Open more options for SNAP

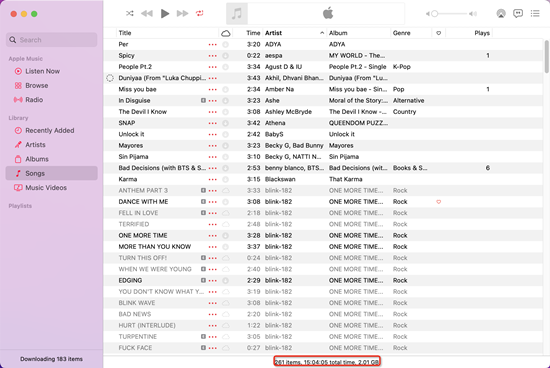coord(213,123)
